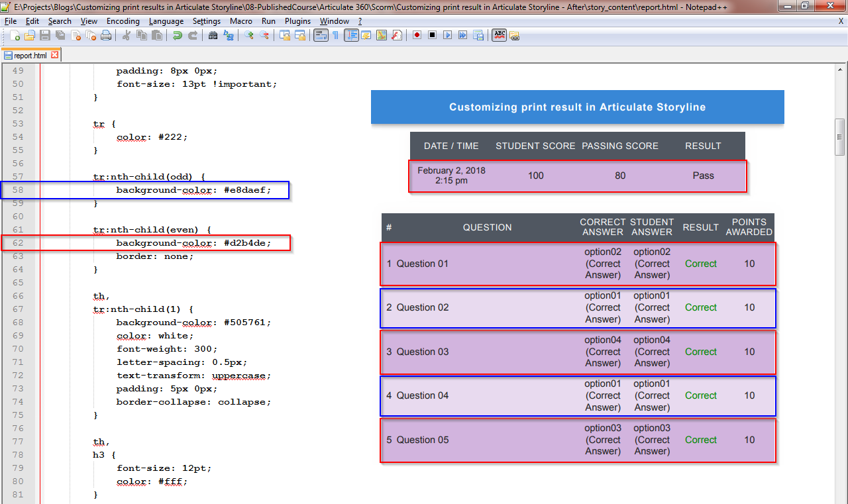Click the Redo toolbar icon
The height and width of the screenshot is (504, 848).
coord(193,35)
